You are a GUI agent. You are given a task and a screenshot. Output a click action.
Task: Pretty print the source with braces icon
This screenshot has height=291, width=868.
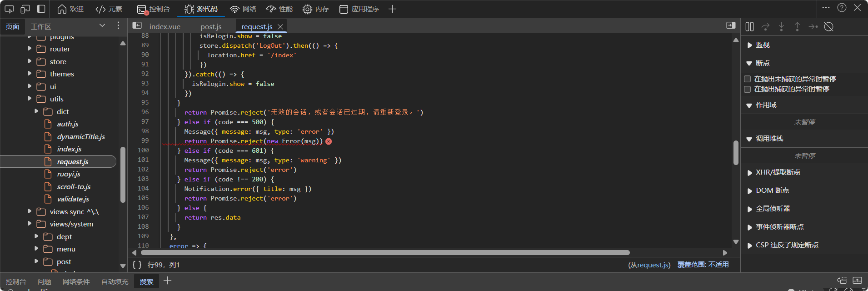click(137, 265)
